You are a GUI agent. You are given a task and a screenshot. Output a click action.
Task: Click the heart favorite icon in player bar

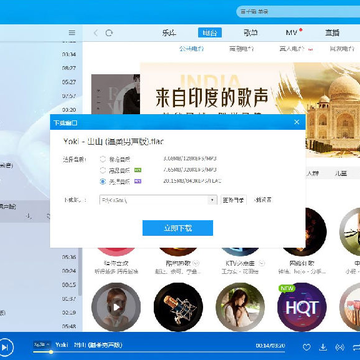tap(306, 347)
